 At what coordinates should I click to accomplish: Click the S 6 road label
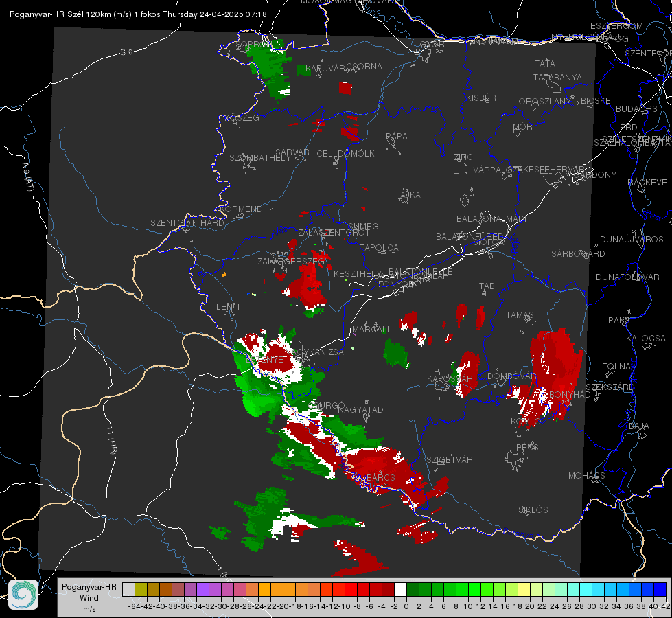[126, 52]
